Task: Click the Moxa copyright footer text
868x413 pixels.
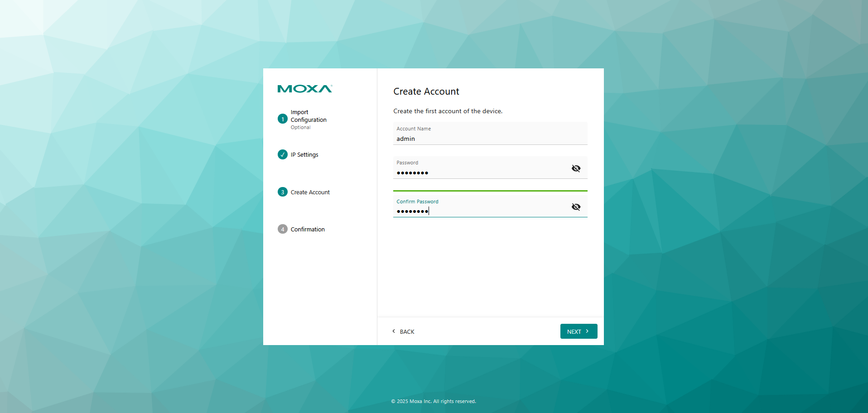Action: coord(434,401)
